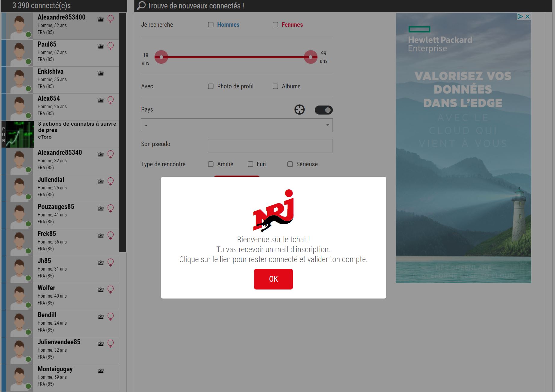Select user name Pouzauges85 in the list
The width and height of the screenshot is (555, 392).
[x=56, y=207]
